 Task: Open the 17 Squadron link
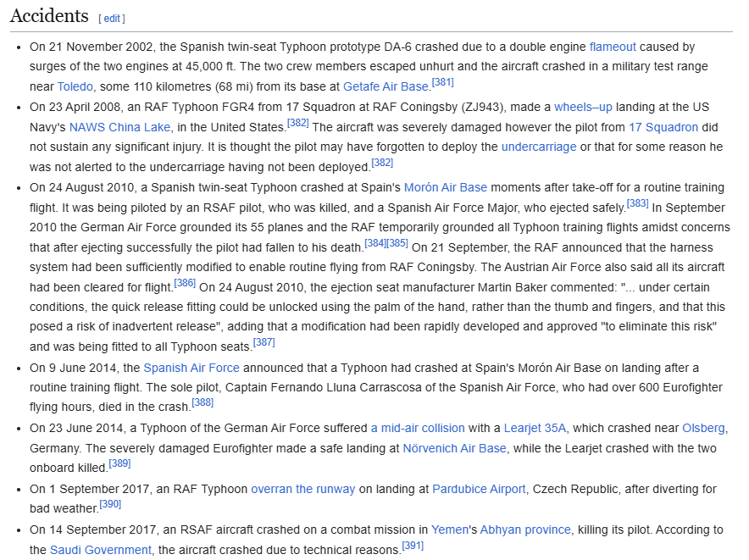[663, 128]
